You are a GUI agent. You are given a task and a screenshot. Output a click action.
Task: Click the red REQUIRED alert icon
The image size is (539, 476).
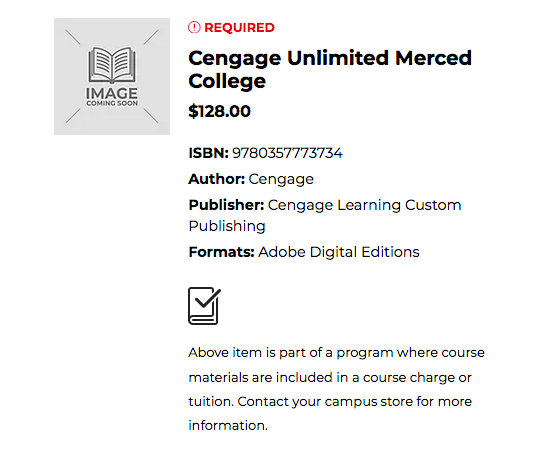pyautogui.click(x=194, y=27)
